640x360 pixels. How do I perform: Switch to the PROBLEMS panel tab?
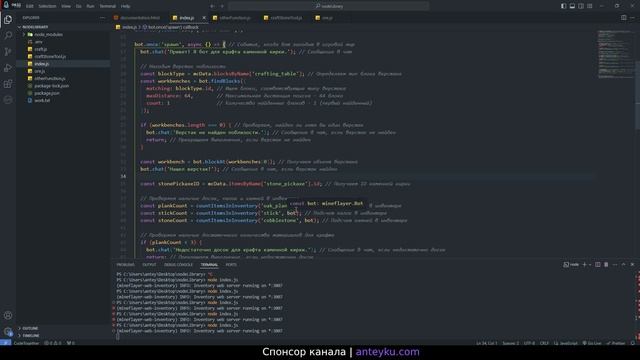pyautogui.click(x=125, y=264)
